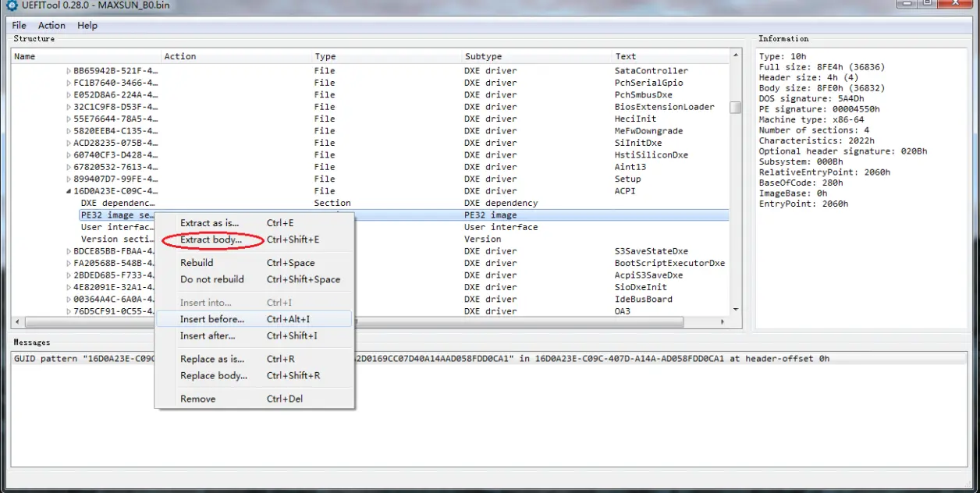Click the BiosExtensionLoader text cell
The height and width of the screenshot is (493, 980).
click(664, 107)
